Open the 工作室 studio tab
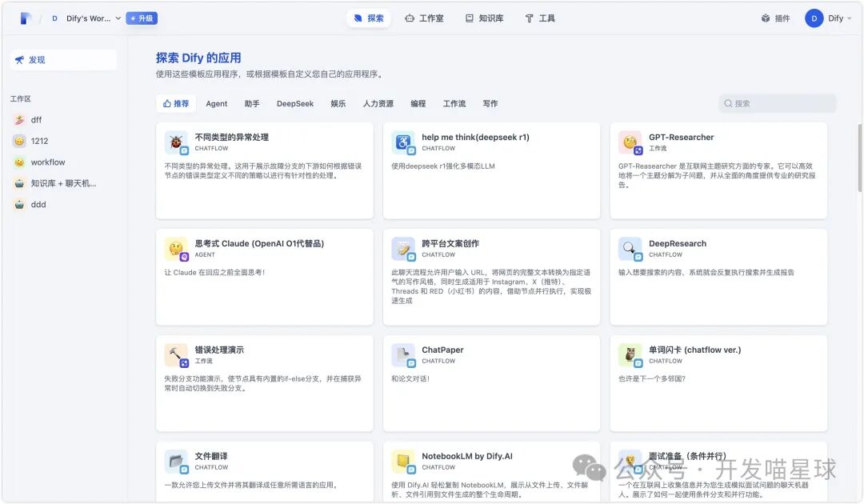Screen dimensions: 864x504 (x=424, y=18)
